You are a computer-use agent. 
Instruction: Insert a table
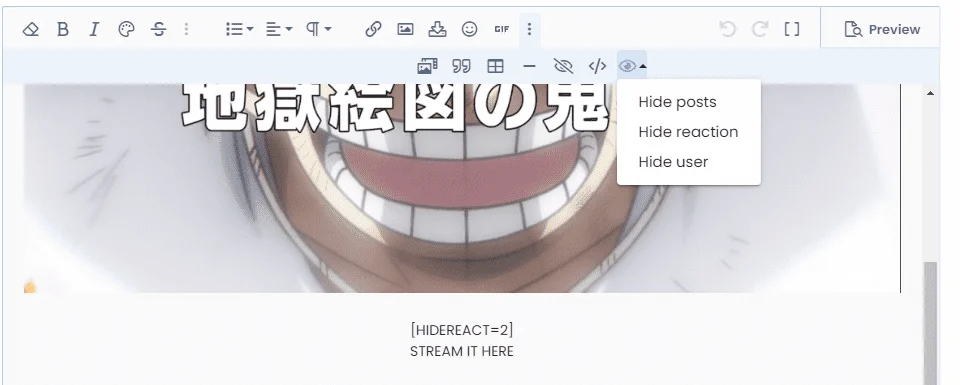(x=495, y=66)
